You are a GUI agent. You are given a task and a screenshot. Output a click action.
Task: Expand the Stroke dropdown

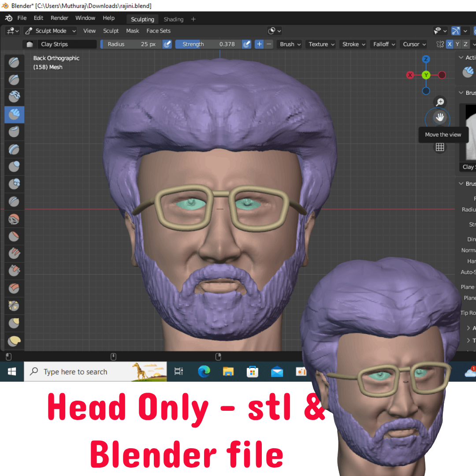click(353, 45)
